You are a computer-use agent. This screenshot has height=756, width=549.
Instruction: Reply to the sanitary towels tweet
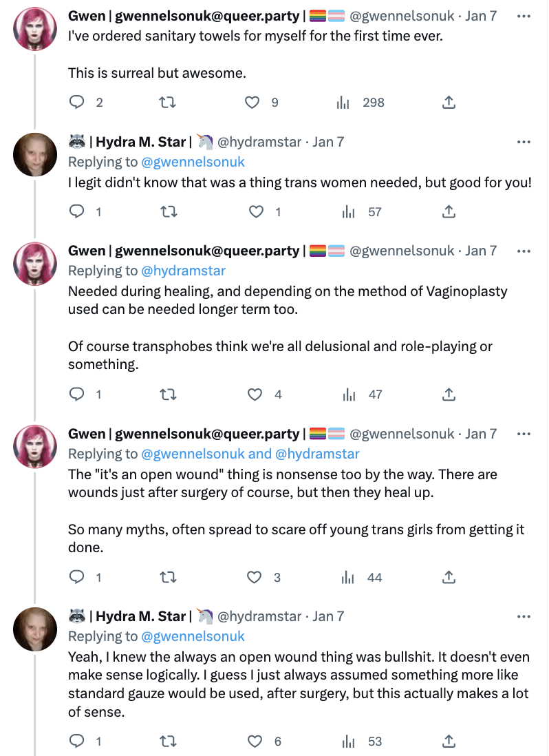click(78, 103)
